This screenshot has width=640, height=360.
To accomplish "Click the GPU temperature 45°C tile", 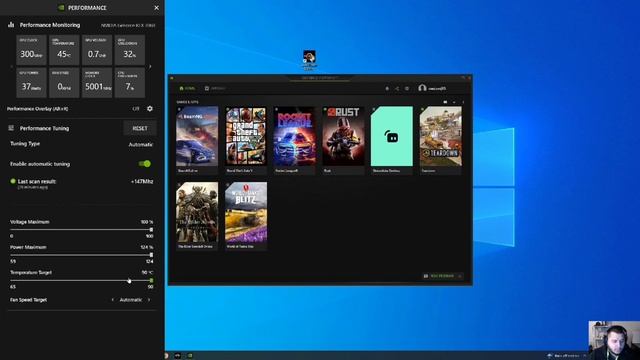I will point(64,50).
